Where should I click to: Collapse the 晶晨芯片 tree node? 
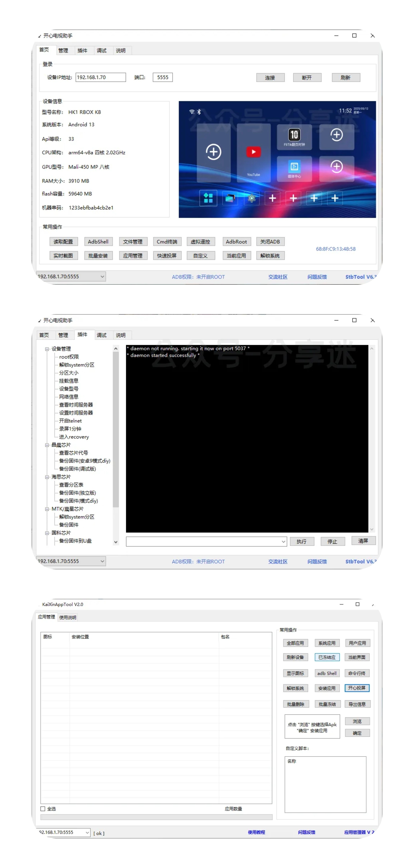[47, 445]
